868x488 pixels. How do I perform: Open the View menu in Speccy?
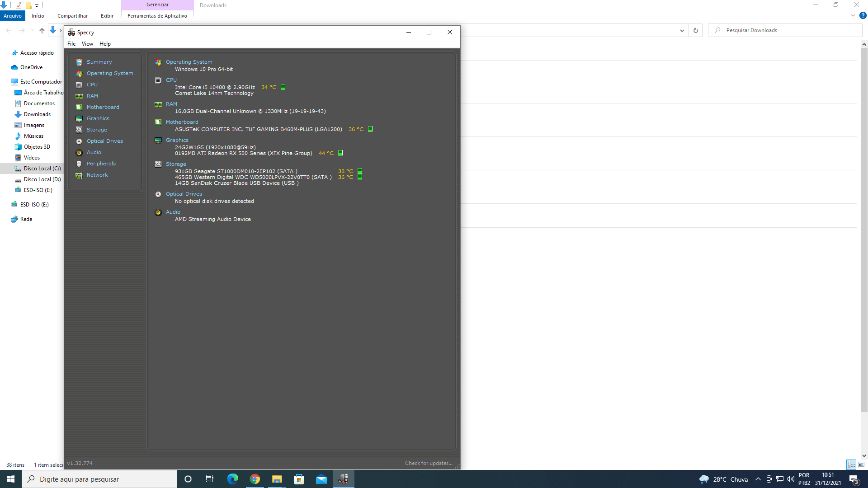click(x=87, y=44)
